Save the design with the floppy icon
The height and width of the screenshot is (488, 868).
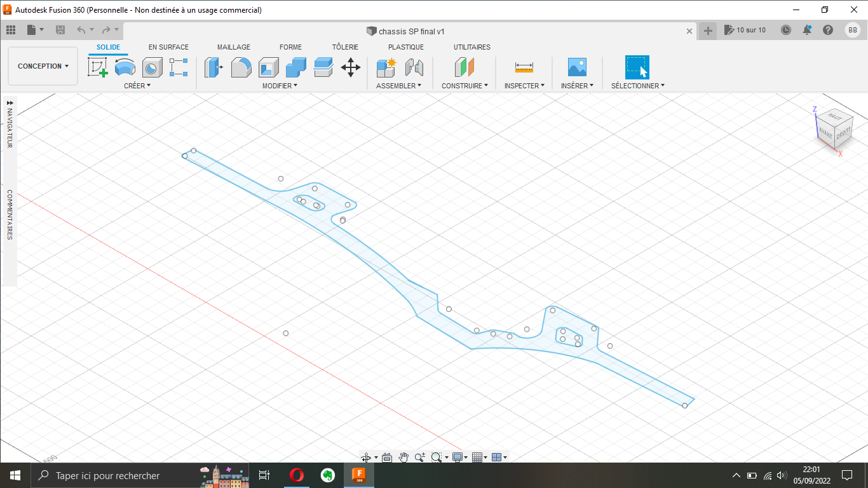[x=60, y=30]
